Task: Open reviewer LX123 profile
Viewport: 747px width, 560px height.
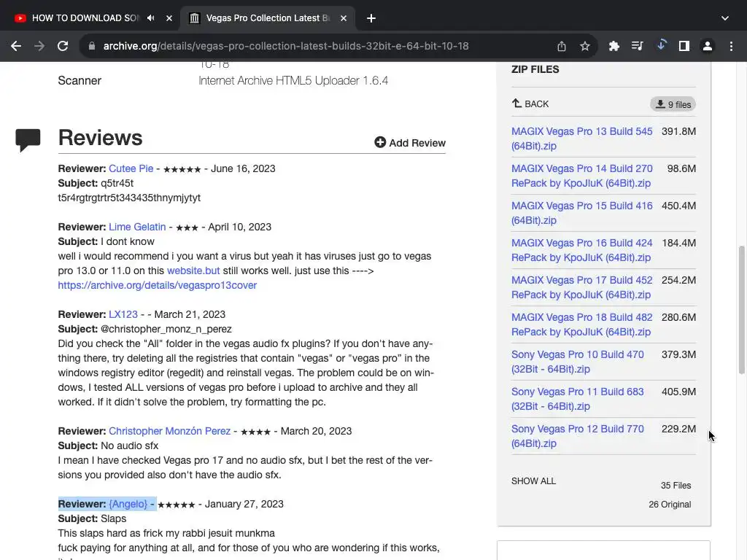Action: click(123, 314)
